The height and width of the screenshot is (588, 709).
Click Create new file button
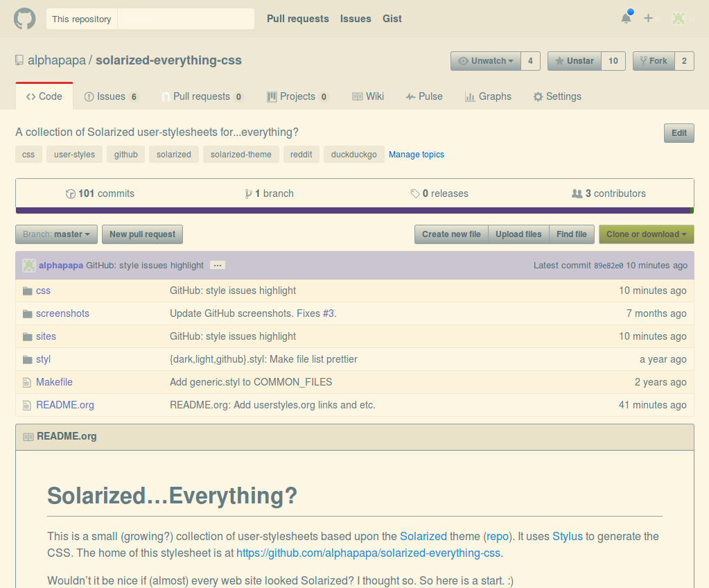coord(451,234)
